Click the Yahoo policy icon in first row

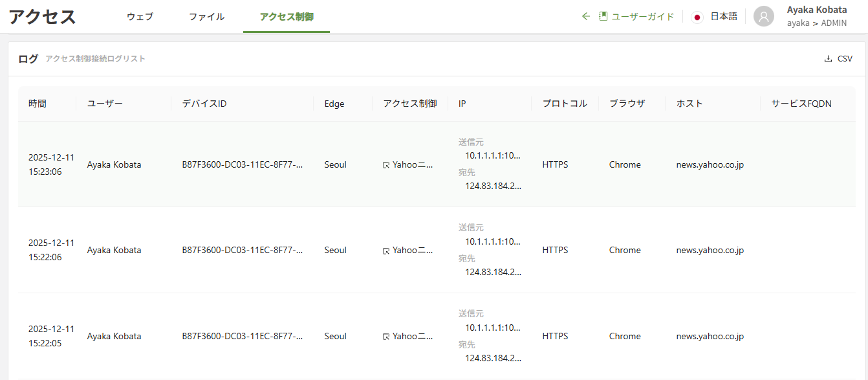tap(386, 165)
